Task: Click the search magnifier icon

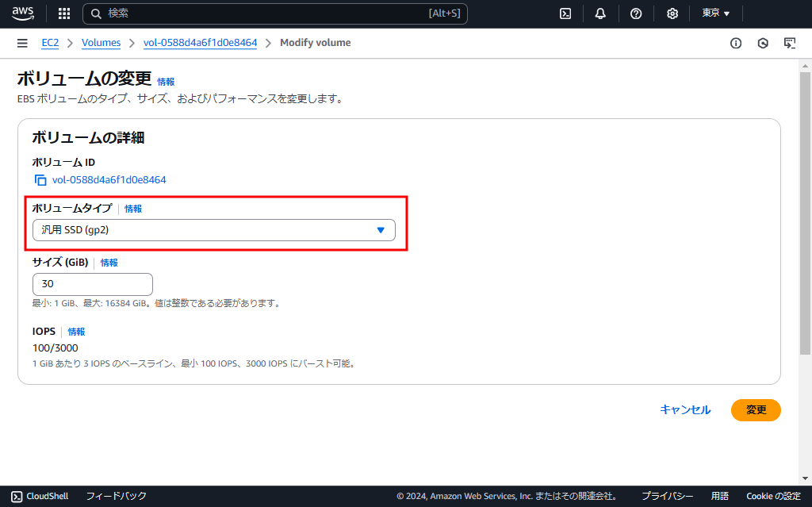Action: point(96,13)
